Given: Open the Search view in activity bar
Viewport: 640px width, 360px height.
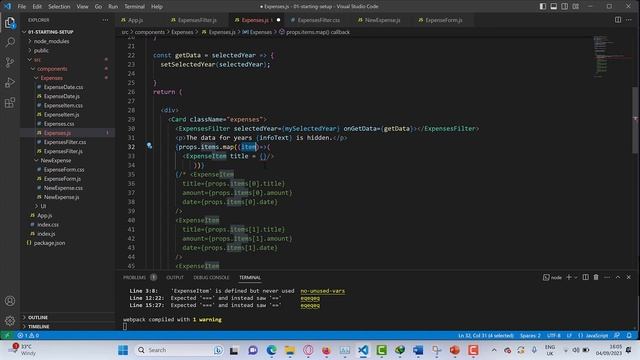Looking at the screenshot, I should (10, 42).
